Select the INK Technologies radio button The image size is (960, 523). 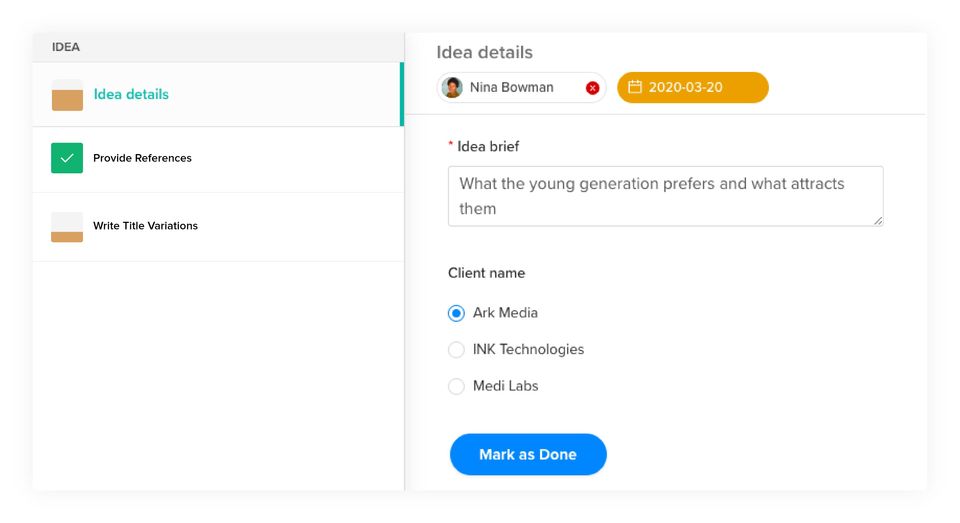[x=456, y=350]
